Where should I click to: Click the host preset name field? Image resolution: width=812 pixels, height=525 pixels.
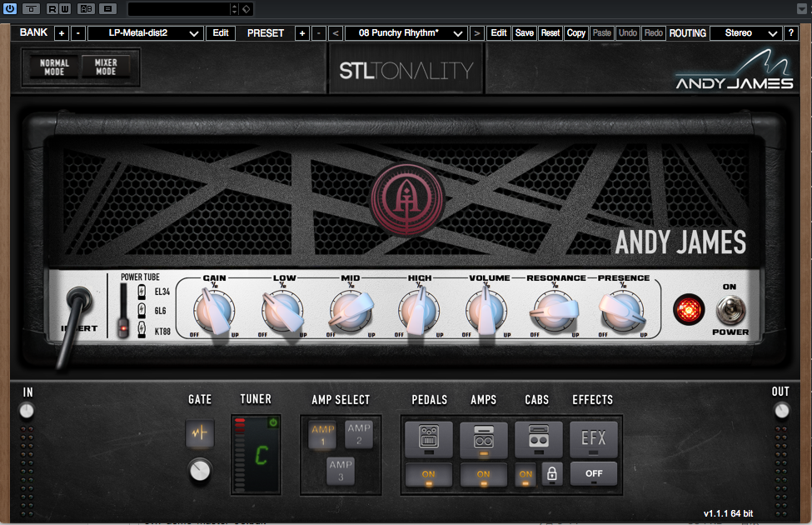click(179, 9)
